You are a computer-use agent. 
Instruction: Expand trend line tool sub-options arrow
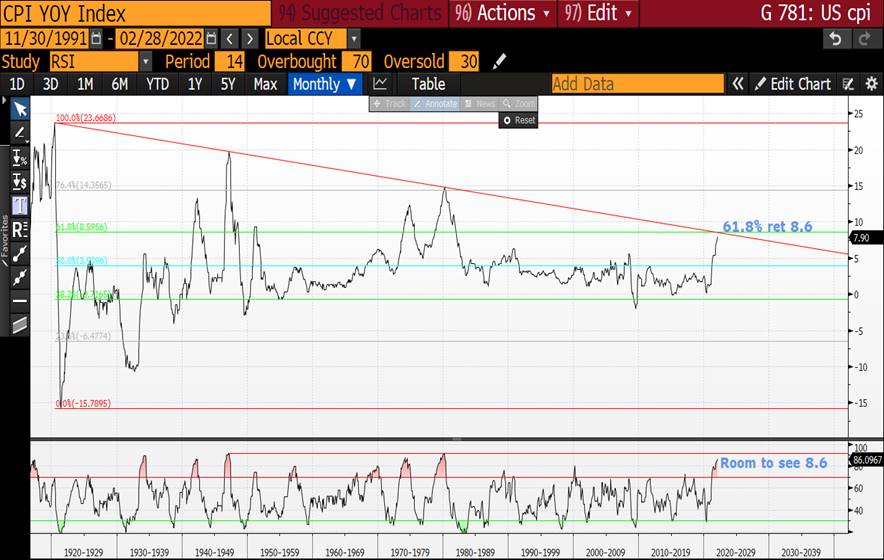(x=27, y=141)
